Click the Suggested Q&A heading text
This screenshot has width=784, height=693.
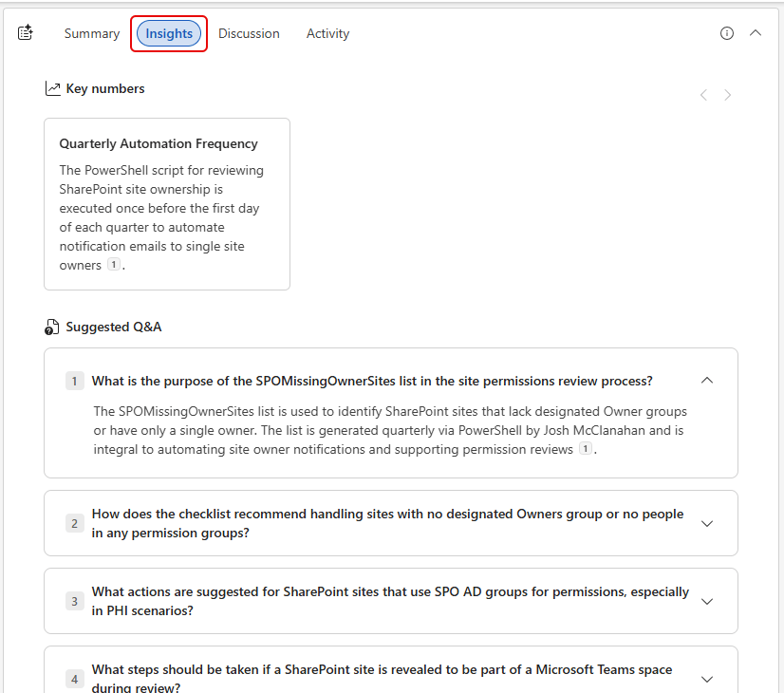tap(114, 328)
